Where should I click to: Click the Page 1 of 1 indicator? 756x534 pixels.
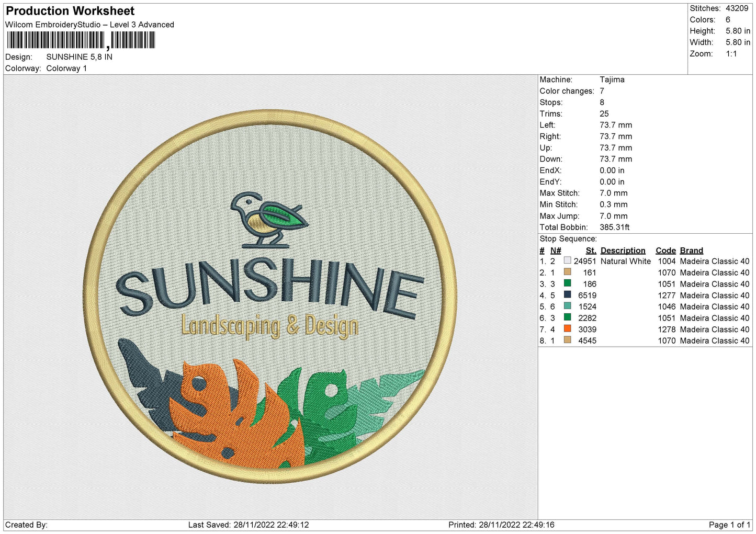pyautogui.click(x=729, y=525)
